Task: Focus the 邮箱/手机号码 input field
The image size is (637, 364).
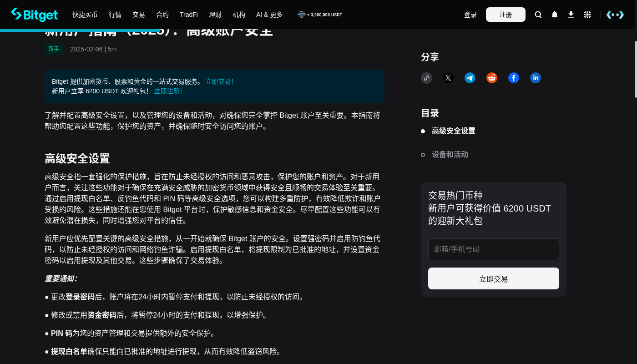Action: (x=494, y=249)
